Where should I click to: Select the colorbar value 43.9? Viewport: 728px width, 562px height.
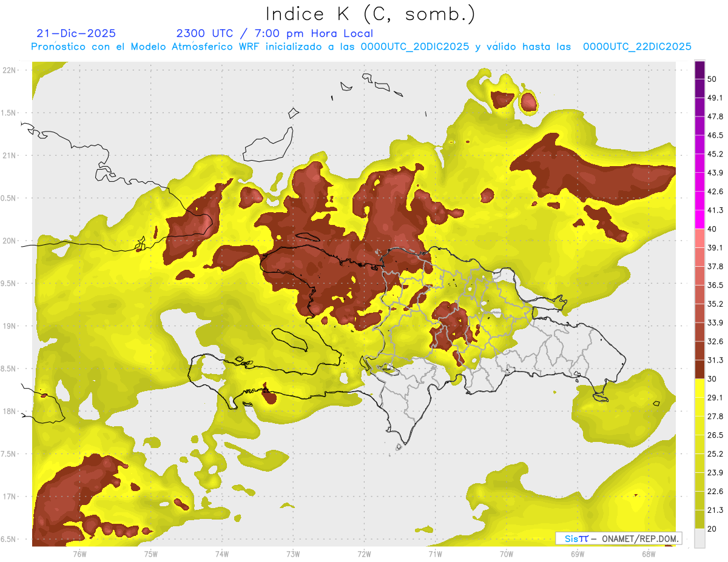click(716, 173)
